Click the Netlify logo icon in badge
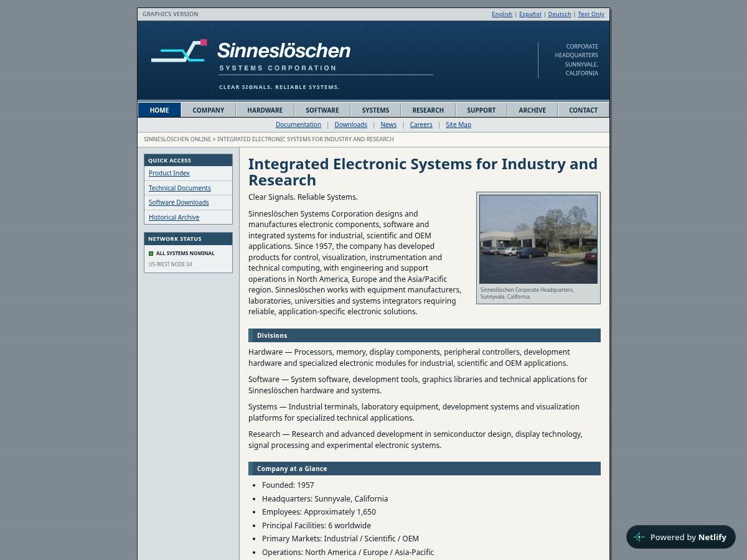Viewport: 747px width, 560px height. click(639, 537)
